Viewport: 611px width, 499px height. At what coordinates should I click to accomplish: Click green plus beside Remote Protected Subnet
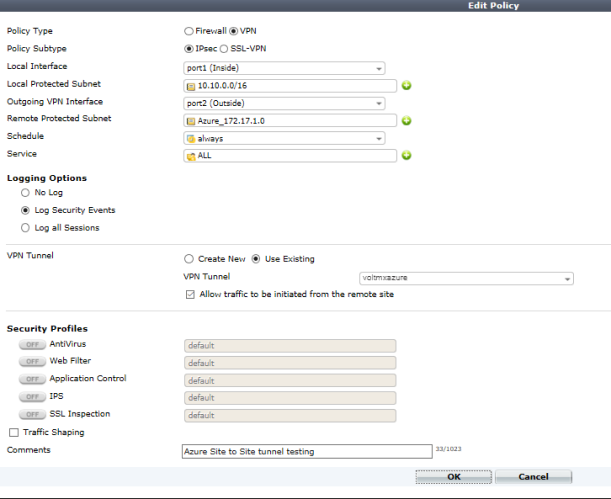tap(407, 121)
